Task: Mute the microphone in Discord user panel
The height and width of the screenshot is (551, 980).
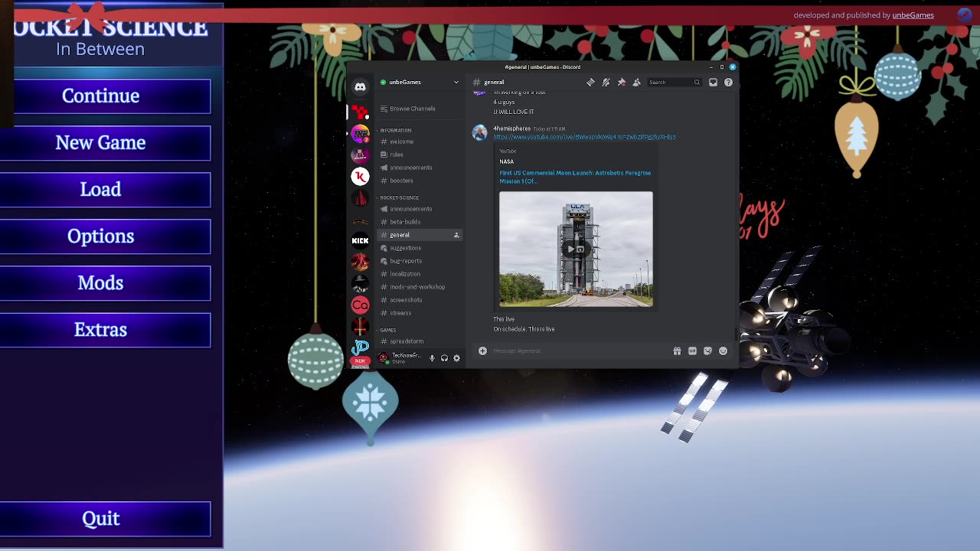Action: [432, 358]
